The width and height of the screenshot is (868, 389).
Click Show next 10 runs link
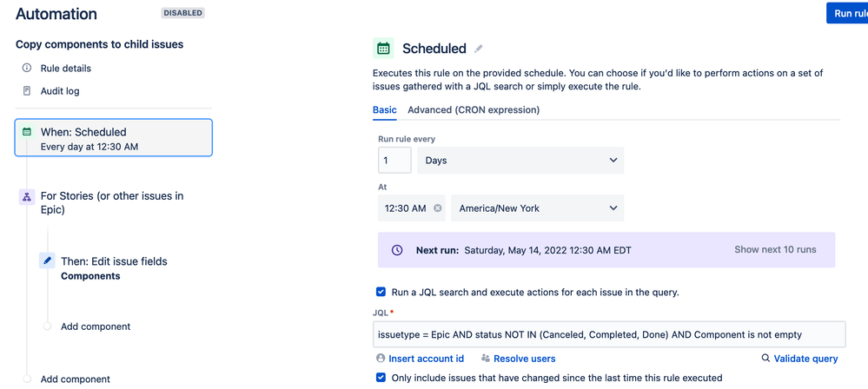[x=775, y=249]
